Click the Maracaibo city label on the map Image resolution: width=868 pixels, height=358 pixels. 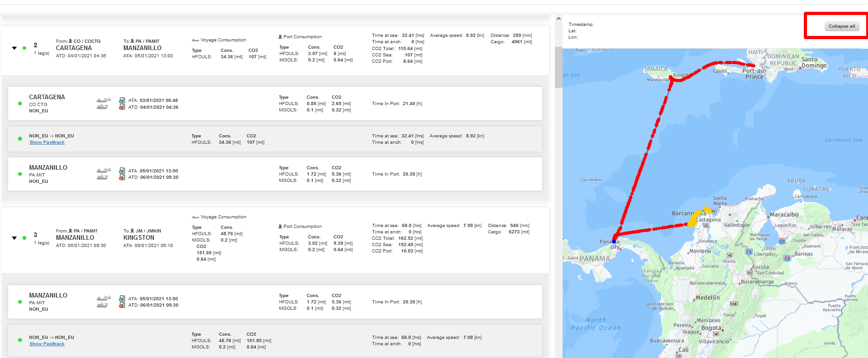[784, 214]
